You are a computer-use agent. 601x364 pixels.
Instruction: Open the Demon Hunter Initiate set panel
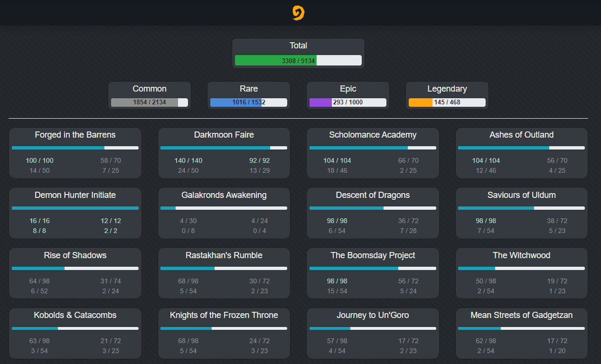75,213
